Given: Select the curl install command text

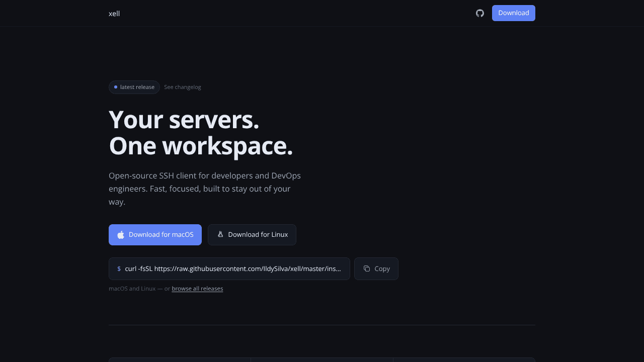Looking at the screenshot, I should [233, 268].
